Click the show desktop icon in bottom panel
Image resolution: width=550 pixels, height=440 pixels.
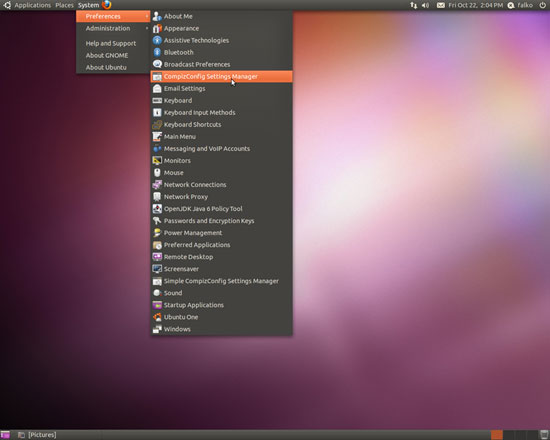pyautogui.click(x=5, y=435)
